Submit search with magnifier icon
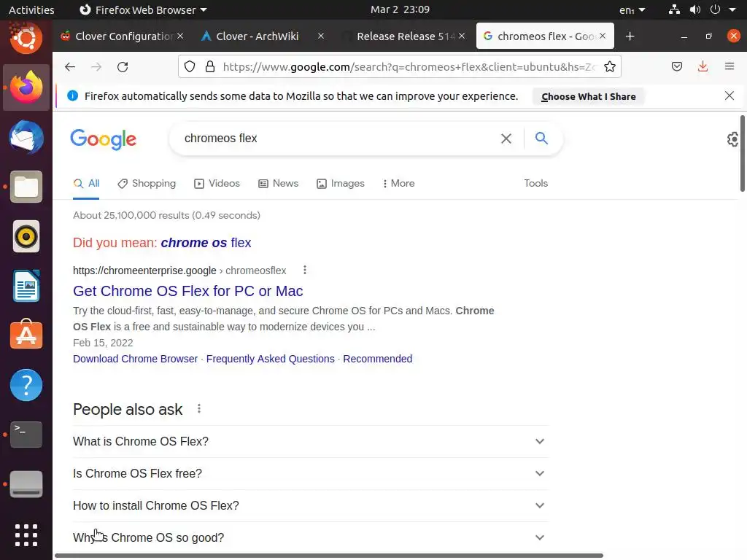The height and width of the screenshot is (560, 747). point(541,138)
